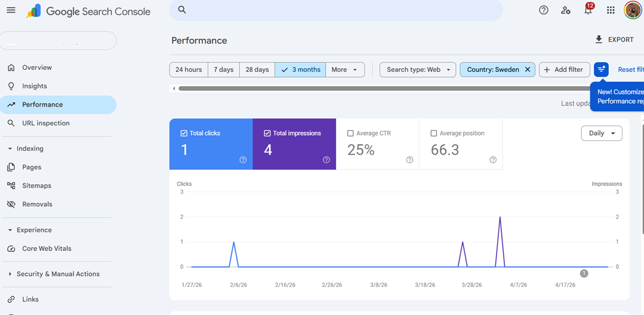Click the top search input field
Screen dimensions: 644x315
coord(336,10)
